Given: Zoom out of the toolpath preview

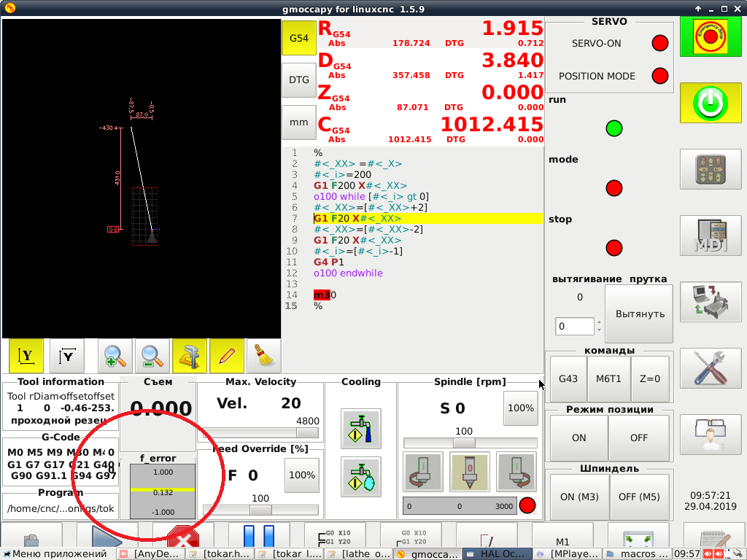Looking at the screenshot, I should click(152, 356).
